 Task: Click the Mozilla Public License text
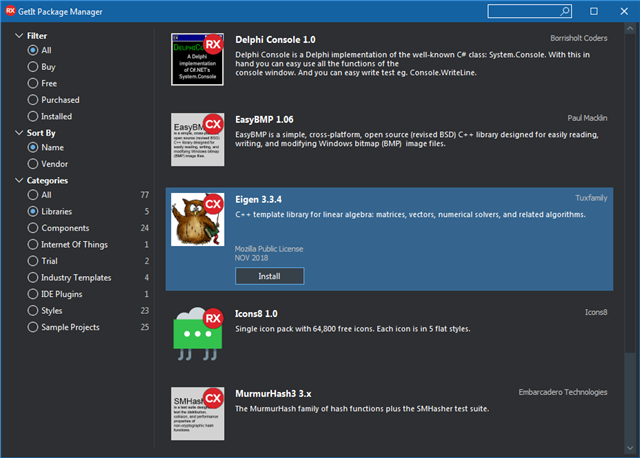click(x=269, y=249)
